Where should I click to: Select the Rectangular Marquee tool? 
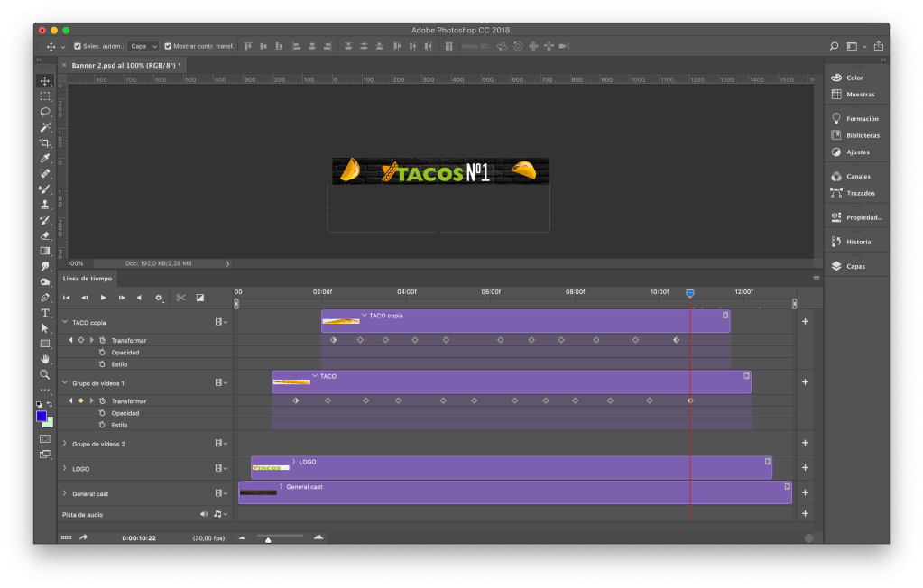coord(45,96)
